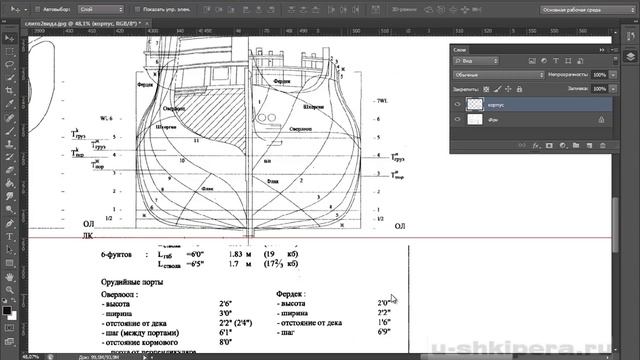Open the Слой auto-select dropdown

click(101, 9)
